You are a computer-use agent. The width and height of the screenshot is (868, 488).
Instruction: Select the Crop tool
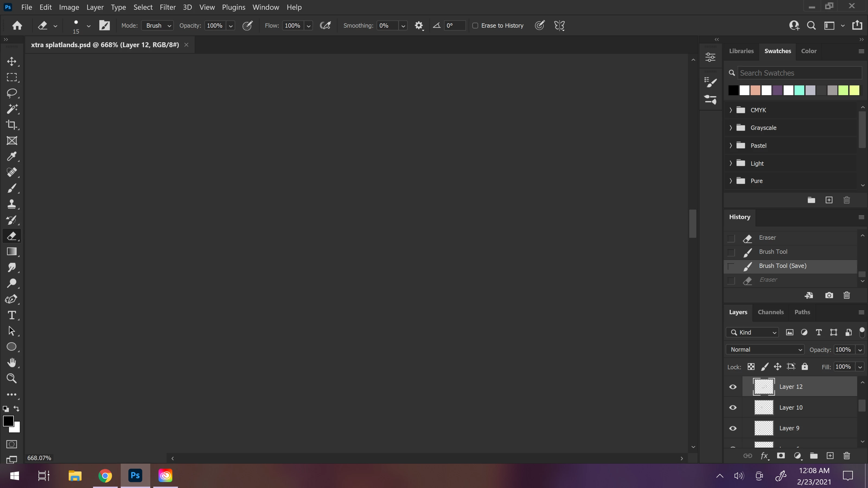click(x=12, y=125)
